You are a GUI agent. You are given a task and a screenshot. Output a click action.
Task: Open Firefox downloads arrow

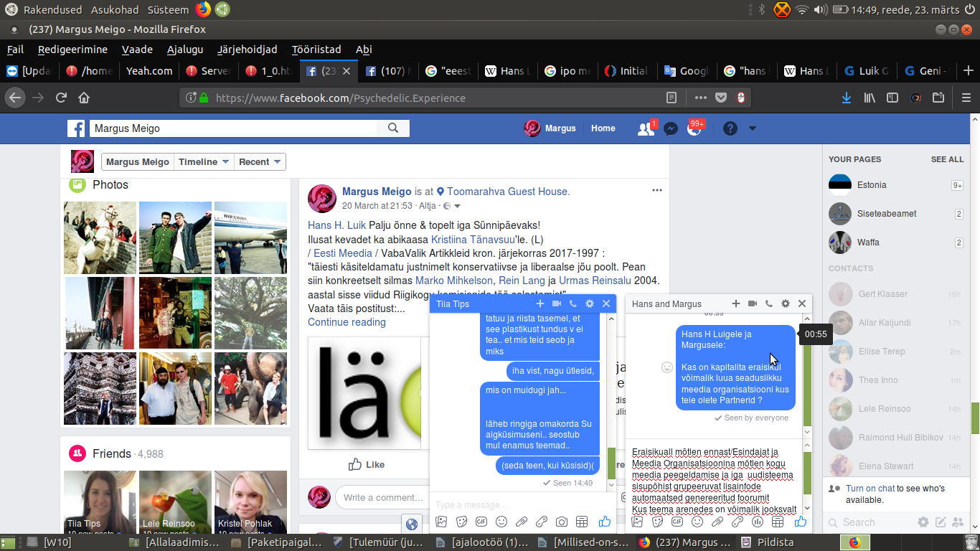(847, 98)
